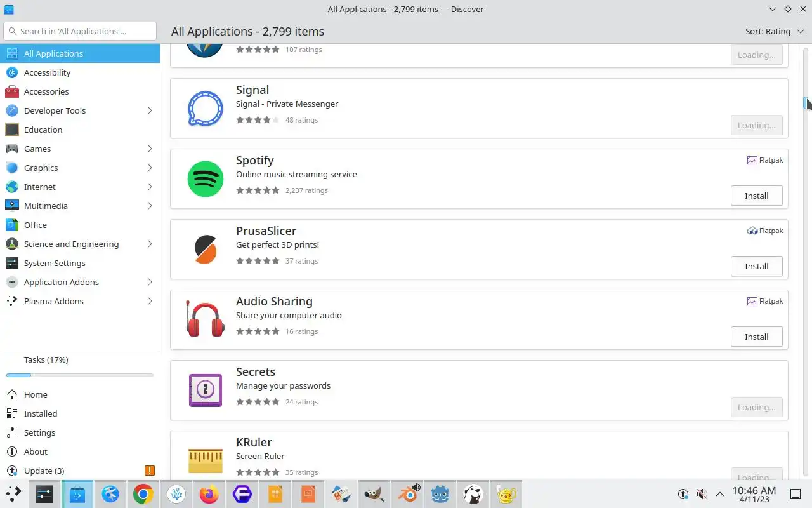812x508 pixels.
Task: Click the Signal four-star rating
Action: click(258, 120)
